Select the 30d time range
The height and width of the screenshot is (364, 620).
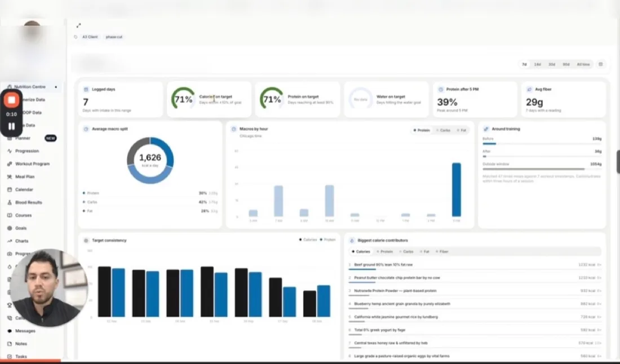click(552, 64)
